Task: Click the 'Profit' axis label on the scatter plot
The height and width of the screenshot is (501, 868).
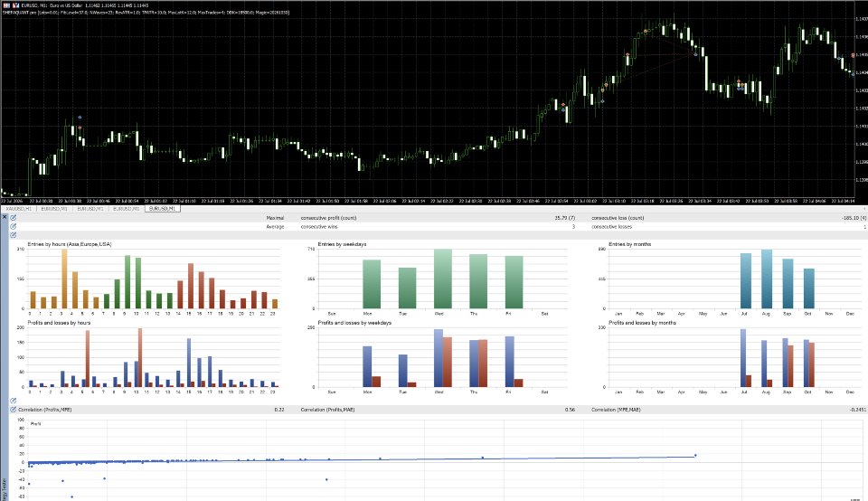Action: point(36,423)
